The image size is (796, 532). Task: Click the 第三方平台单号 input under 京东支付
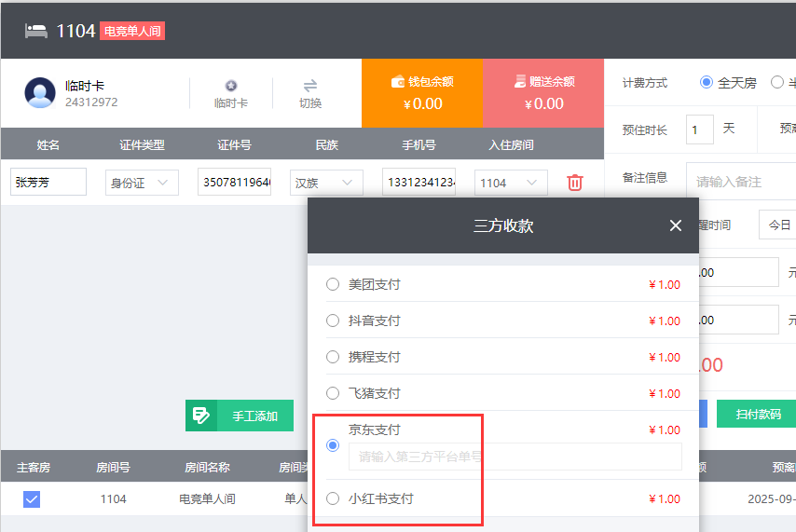(x=515, y=457)
